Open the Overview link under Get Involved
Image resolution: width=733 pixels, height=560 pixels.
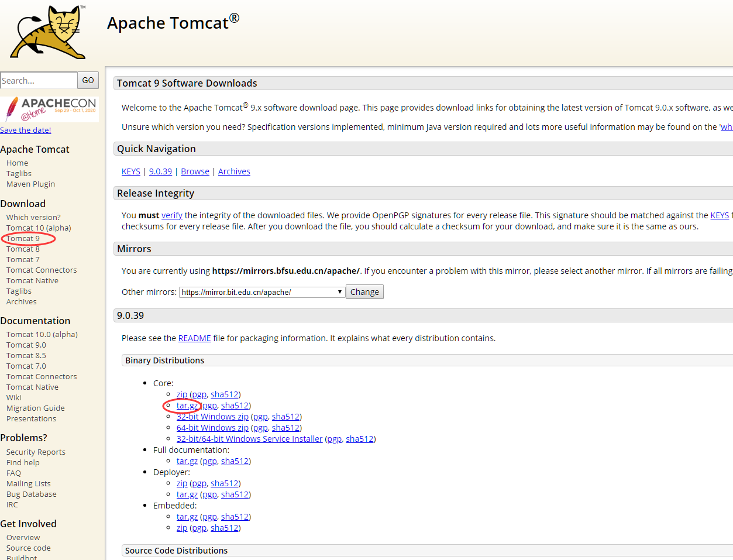coord(23,537)
